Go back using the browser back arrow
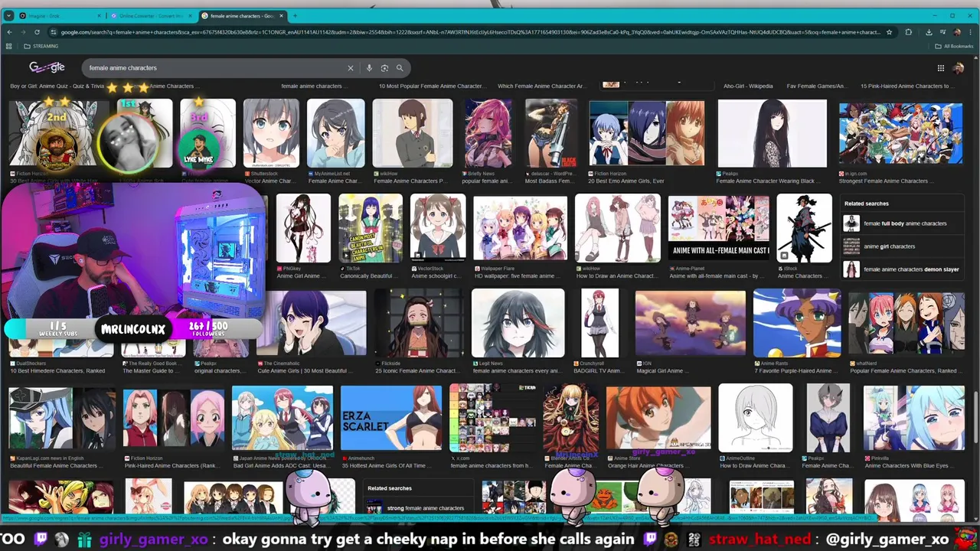This screenshot has height=551, width=980. tap(9, 32)
